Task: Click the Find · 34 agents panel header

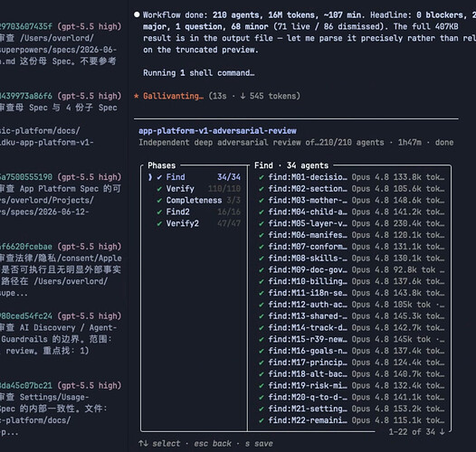Action: (291, 165)
